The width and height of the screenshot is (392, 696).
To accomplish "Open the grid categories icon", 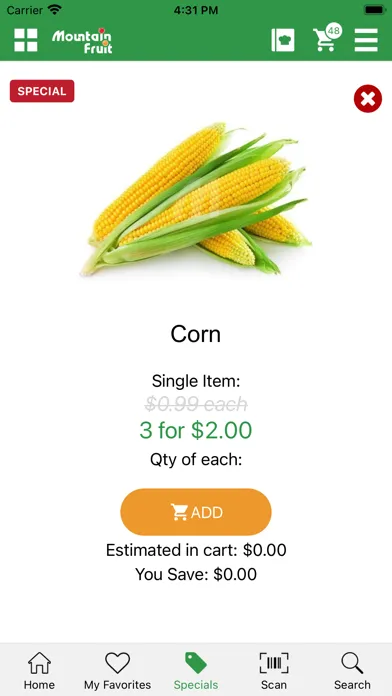I will [26, 40].
